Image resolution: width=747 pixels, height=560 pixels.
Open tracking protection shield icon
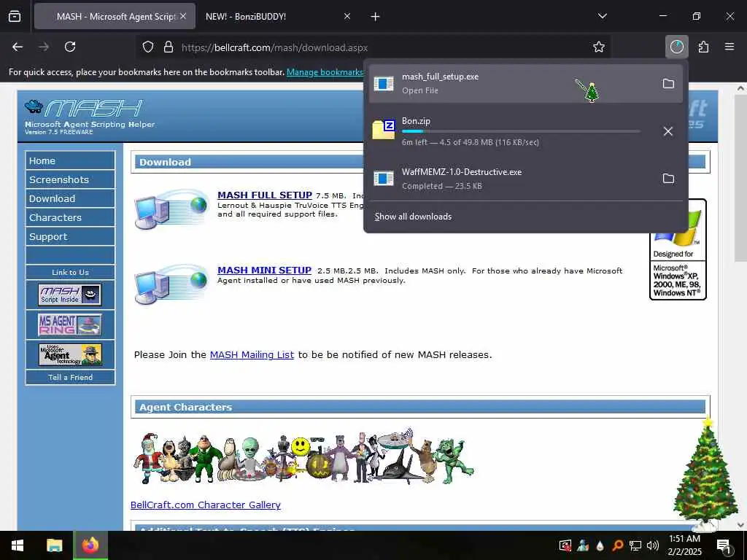pyautogui.click(x=148, y=47)
